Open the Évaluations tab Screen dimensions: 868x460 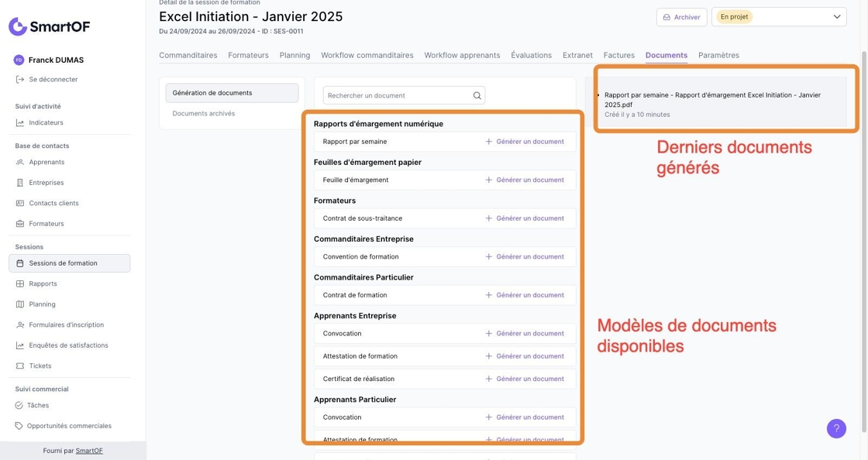[x=531, y=56]
